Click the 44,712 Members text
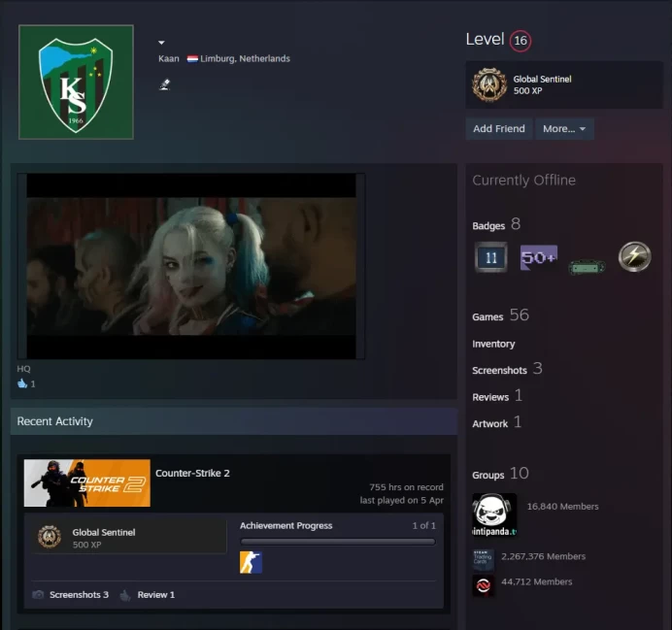The image size is (672, 630). (x=537, y=581)
